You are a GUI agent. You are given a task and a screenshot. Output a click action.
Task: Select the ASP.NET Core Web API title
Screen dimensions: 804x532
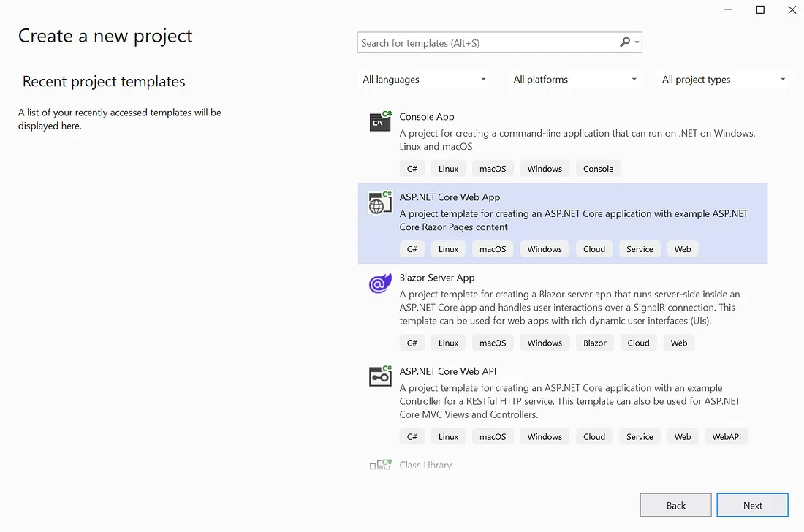click(448, 371)
